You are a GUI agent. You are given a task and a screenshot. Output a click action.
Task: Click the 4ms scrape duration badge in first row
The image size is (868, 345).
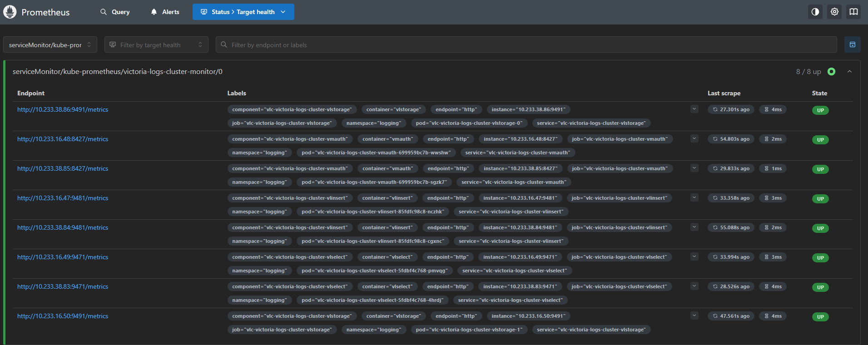[x=773, y=109]
